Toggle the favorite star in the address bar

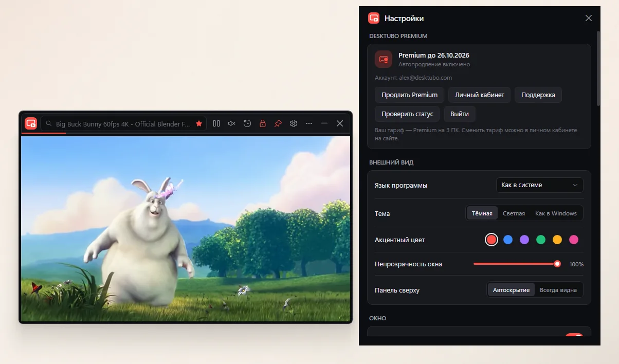coord(199,124)
